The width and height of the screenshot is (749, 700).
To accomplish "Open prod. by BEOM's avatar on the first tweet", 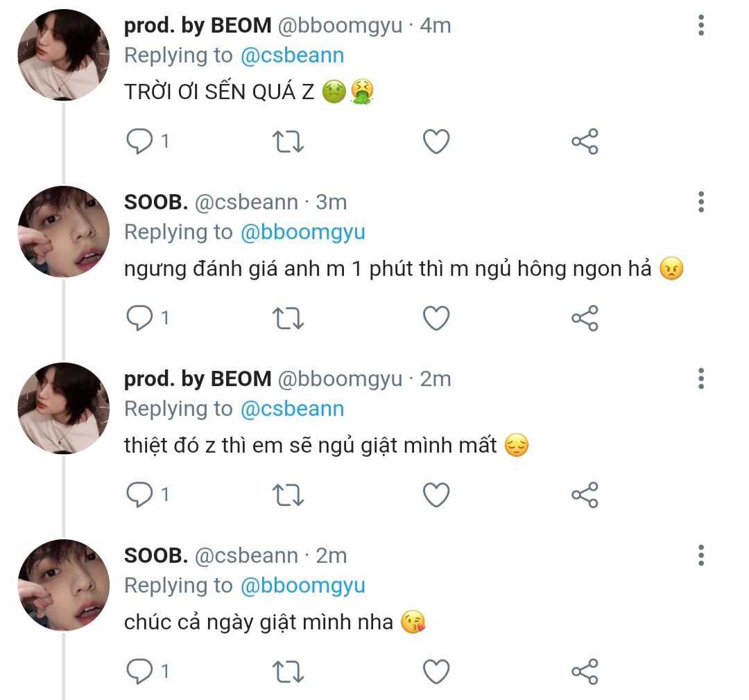I will click(63, 55).
